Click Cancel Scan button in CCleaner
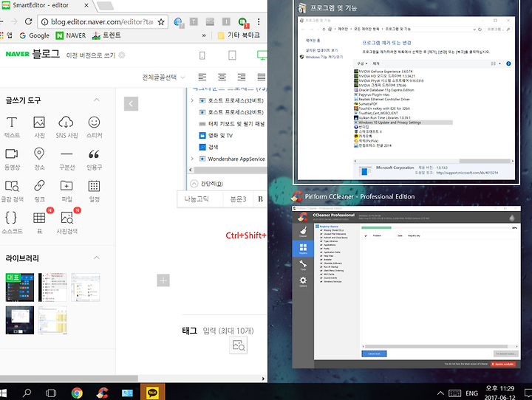Screen dimensions: 532x400 pyautogui.click(x=374, y=354)
